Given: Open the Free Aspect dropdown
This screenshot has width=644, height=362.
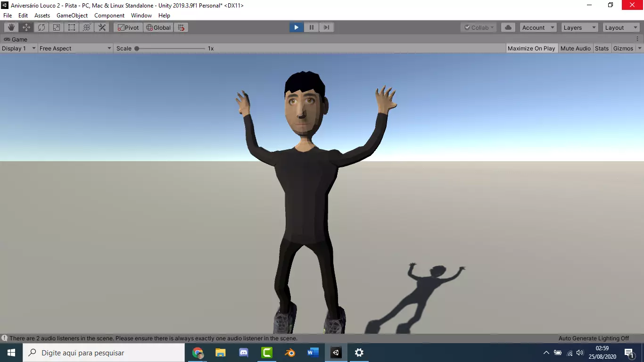Looking at the screenshot, I should [x=75, y=48].
